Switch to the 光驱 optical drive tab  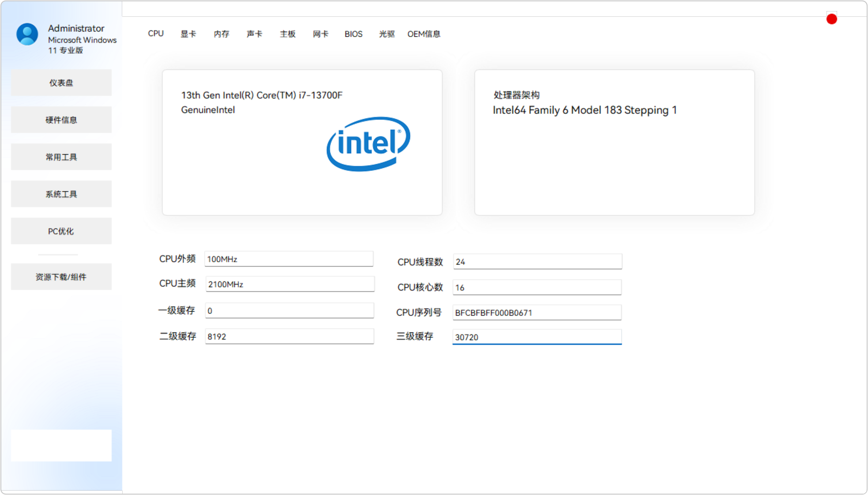click(387, 34)
